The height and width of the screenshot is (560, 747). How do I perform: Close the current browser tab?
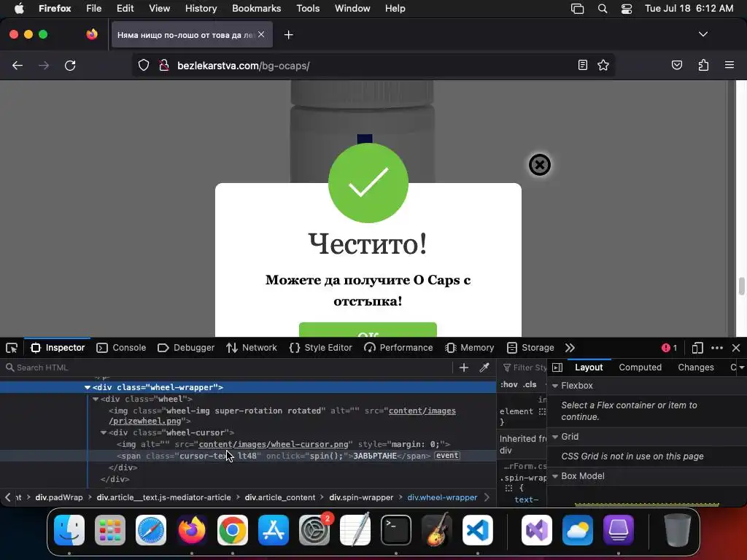[x=261, y=34]
